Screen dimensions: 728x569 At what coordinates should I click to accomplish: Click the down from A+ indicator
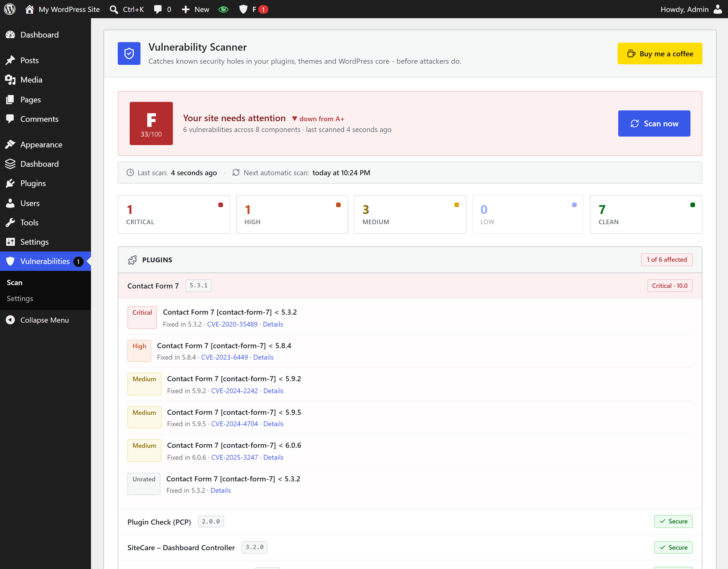point(318,119)
